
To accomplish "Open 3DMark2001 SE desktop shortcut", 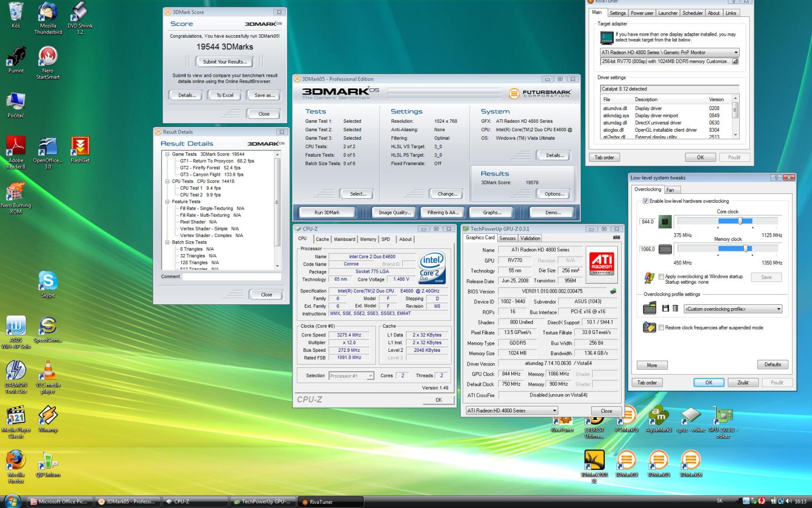I will (594, 467).
